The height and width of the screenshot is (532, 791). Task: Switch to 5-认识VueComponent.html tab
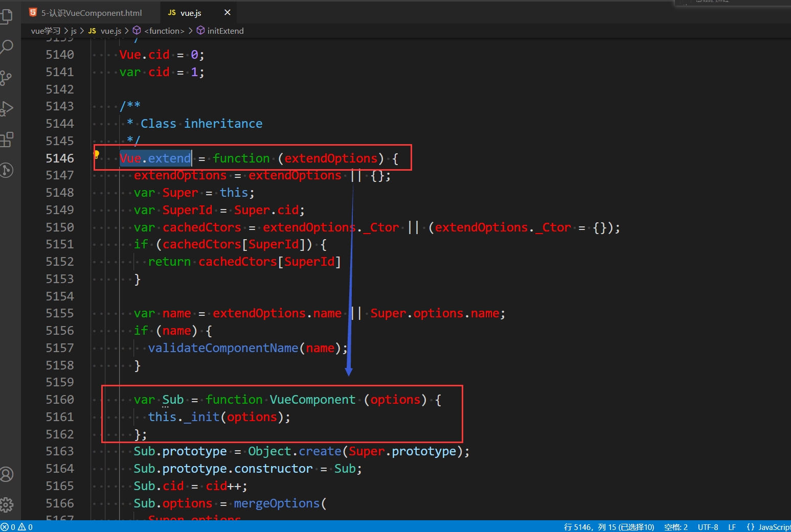point(92,13)
